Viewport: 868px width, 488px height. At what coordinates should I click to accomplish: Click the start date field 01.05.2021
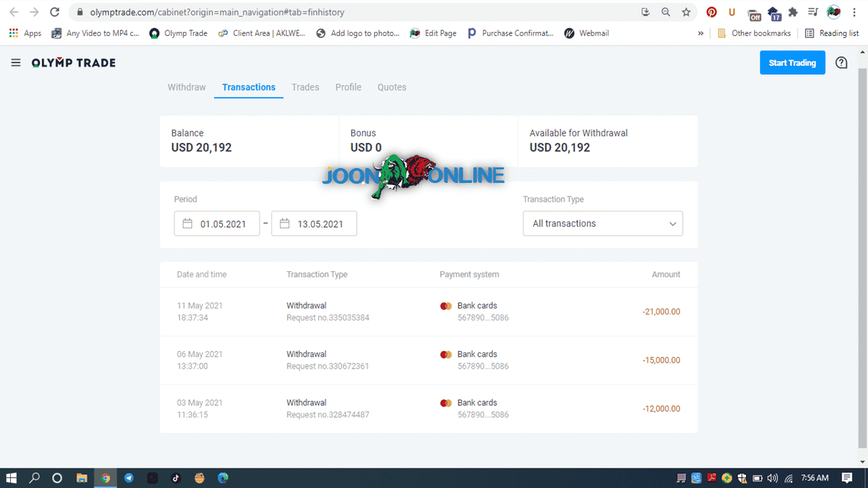click(217, 224)
